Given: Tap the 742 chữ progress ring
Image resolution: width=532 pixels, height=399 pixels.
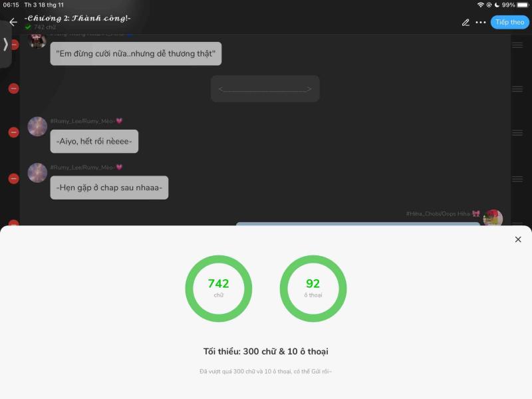Looking at the screenshot, I should pos(219,289).
